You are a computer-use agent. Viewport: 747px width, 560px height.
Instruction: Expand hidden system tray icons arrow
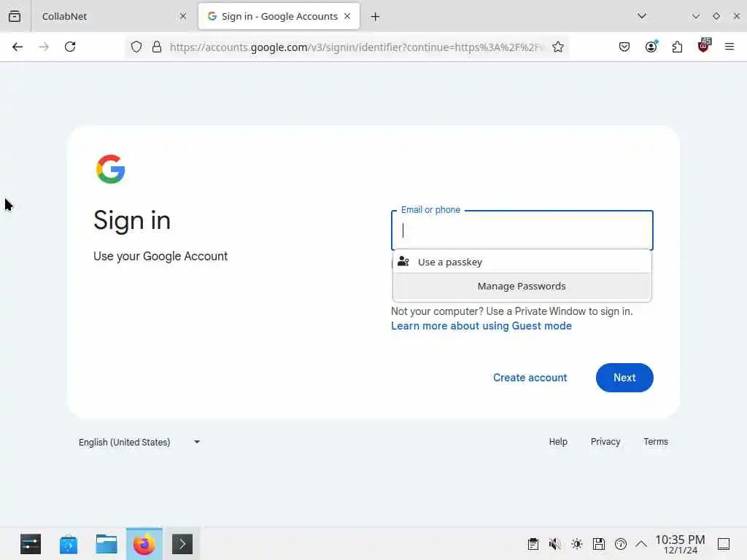[641, 544]
